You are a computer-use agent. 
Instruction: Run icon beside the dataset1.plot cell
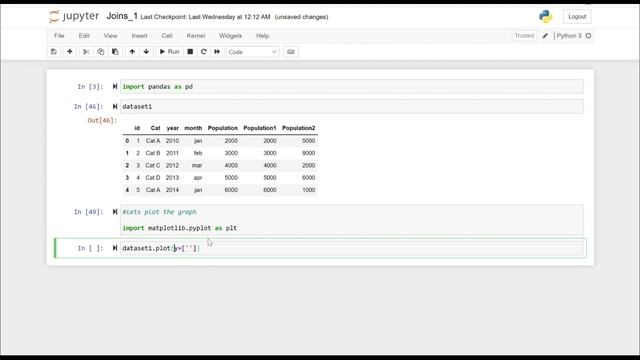click(x=115, y=248)
